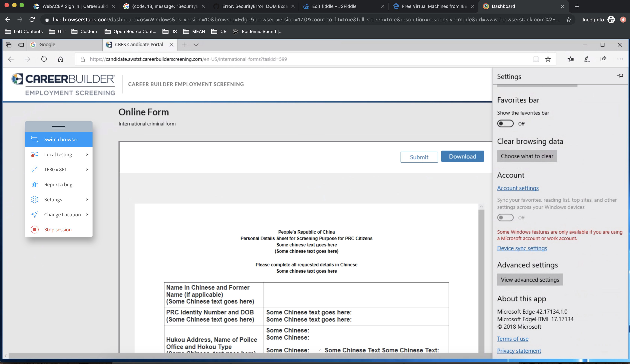This screenshot has height=364, width=630.
Task: Open Edge tabs set aside icon
Action: [9, 45]
